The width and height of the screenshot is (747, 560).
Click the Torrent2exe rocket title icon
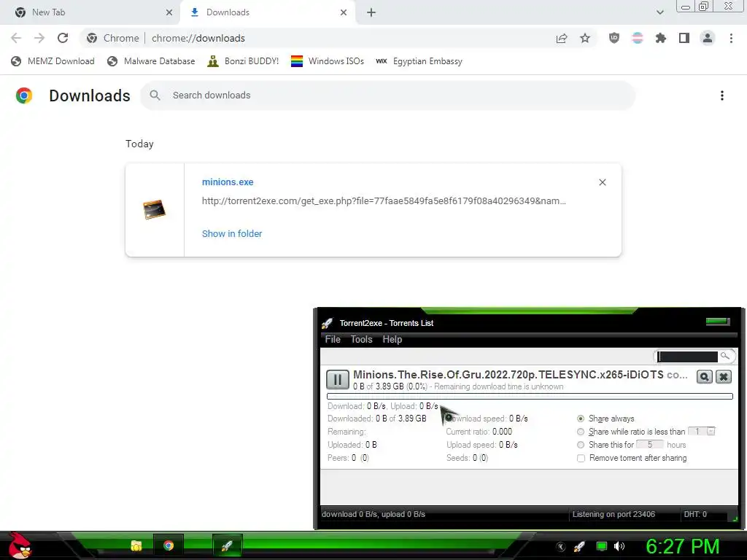pos(328,323)
